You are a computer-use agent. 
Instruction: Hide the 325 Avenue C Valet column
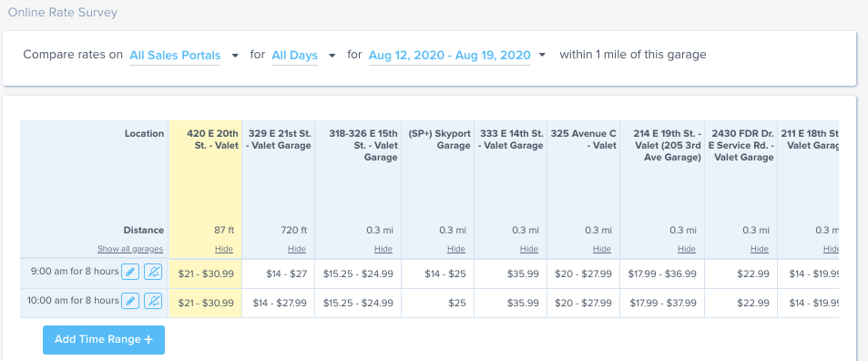tap(602, 249)
